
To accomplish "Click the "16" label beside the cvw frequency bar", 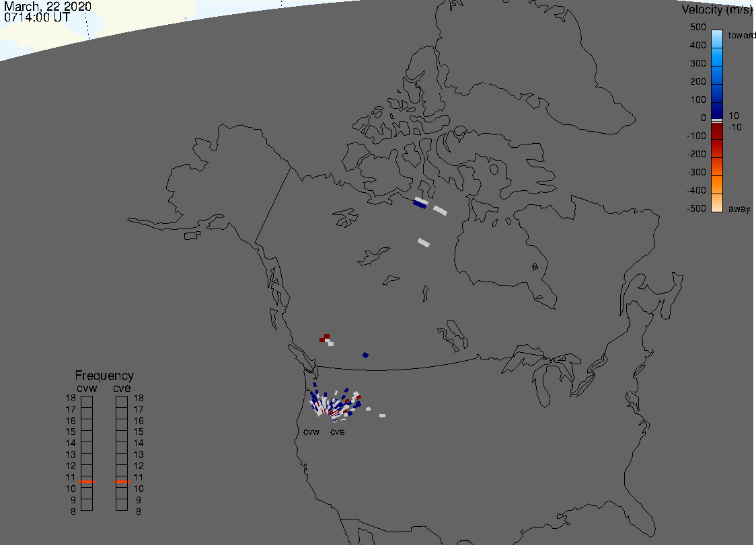I will click(x=71, y=421).
